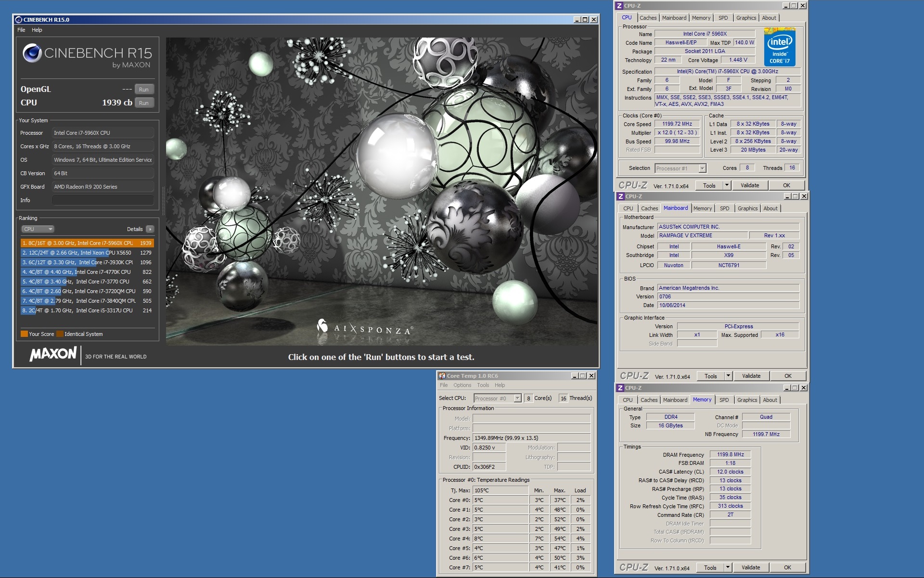924x578 pixels.
Task: Click Validate in top CPU-Z window
Action: pos(750,185)
